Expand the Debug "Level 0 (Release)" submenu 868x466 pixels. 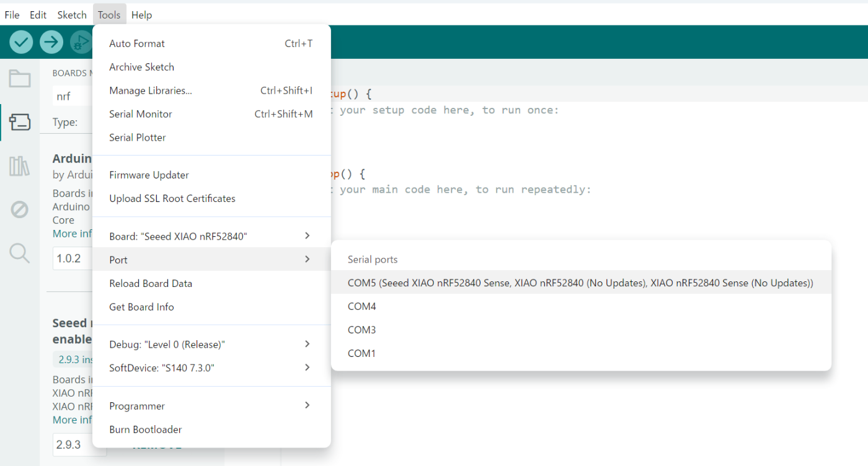pos(211,344)
